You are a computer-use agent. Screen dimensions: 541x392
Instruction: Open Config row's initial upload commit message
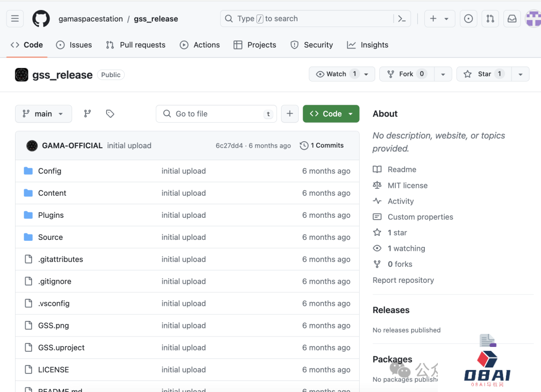click(x=183, y=171)
